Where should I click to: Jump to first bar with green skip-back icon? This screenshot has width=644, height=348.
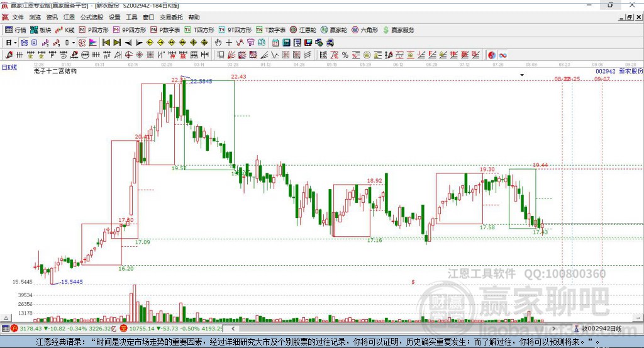(106, 43)
